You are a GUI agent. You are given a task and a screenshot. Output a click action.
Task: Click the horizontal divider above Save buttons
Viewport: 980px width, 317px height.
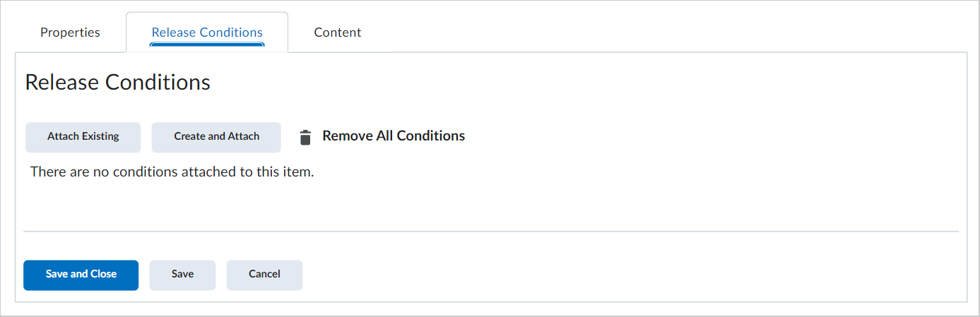pyautogui.click(x=491, y=231)
